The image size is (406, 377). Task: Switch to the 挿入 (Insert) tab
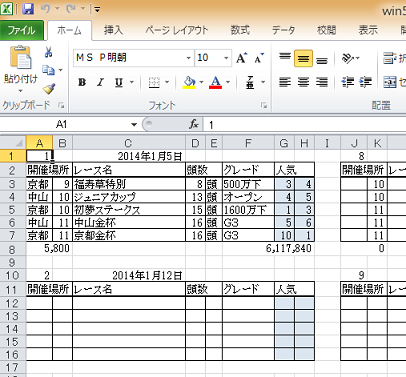click(x=113, y=30)
